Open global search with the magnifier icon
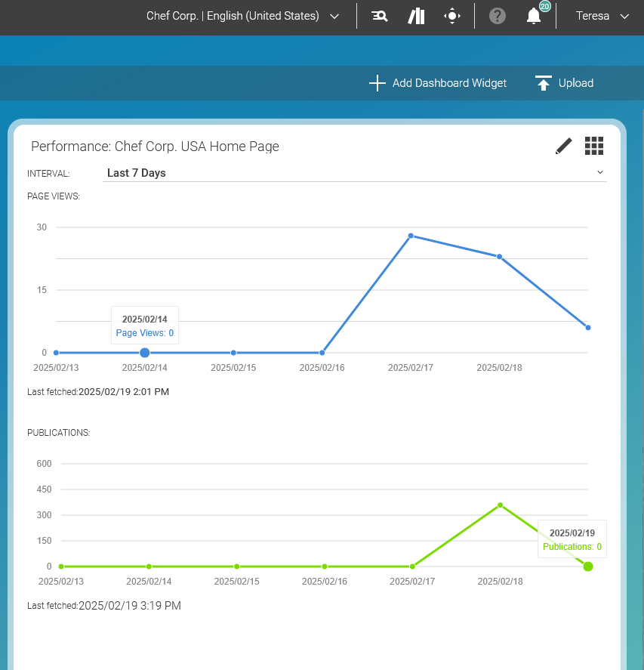The height and width of the screenshot is (670, 644). pos(379,15)
